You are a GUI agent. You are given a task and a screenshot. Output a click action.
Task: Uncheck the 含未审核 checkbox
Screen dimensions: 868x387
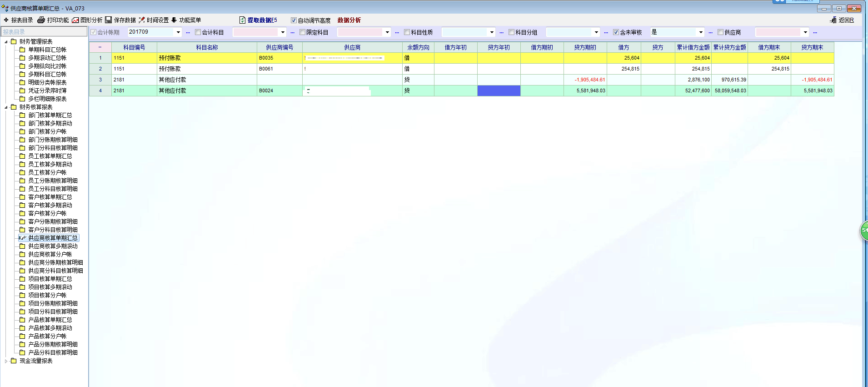click(616, 32)
